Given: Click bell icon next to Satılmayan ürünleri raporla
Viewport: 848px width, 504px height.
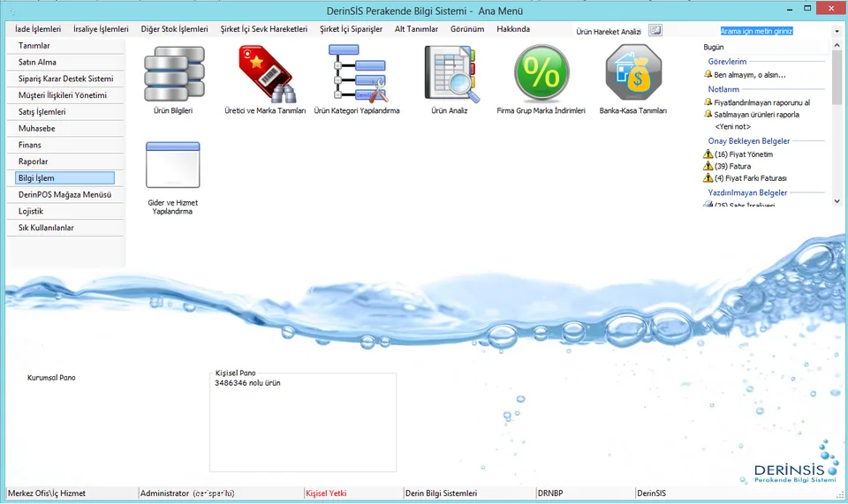Looking at the screenshot, I should [x=708, y=114].
